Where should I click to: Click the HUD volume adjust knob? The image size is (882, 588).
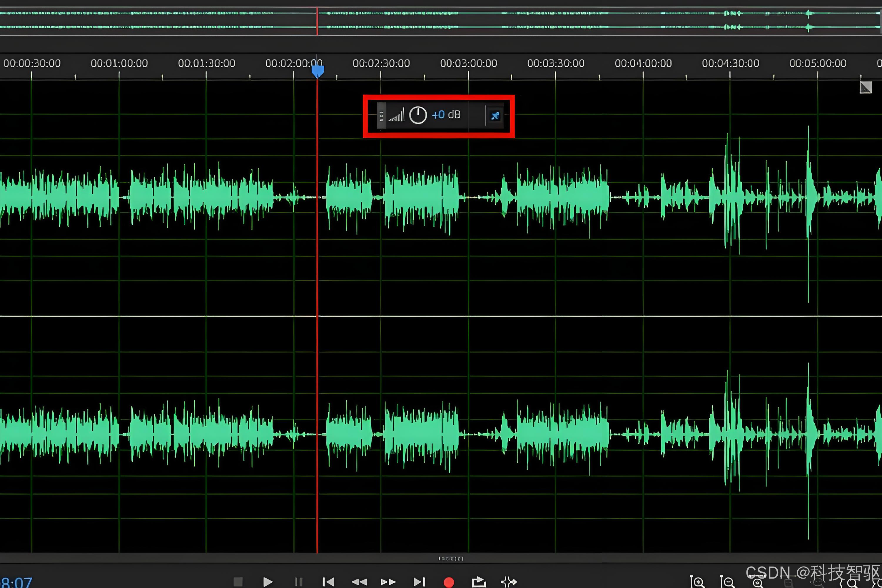tap(418, 115)
